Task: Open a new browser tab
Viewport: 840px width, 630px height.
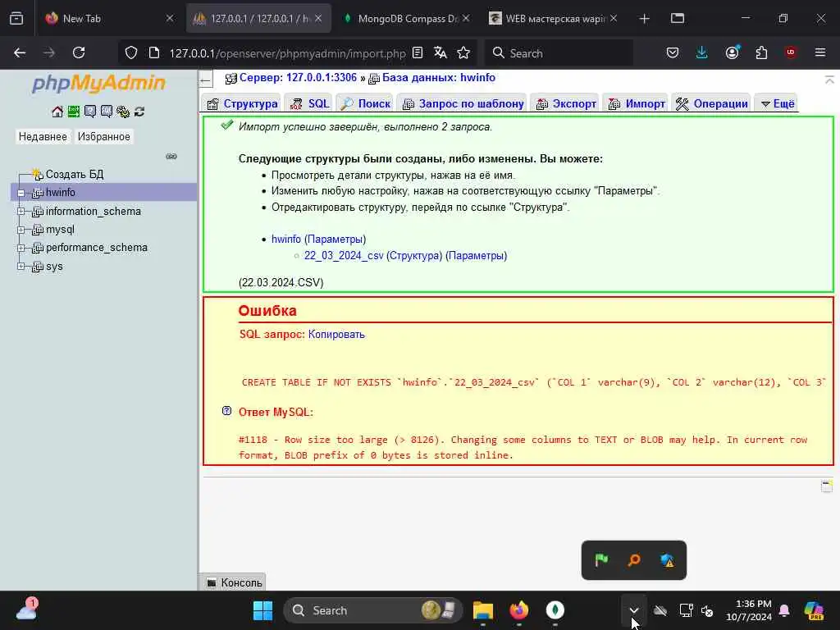Action: click(x=645, y=18)
